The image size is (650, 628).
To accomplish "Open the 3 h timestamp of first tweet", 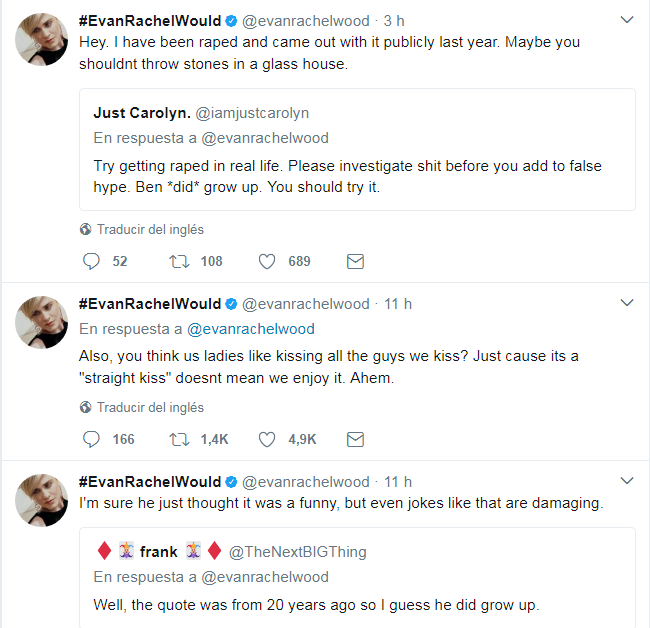I will click(x=394, y=21).
